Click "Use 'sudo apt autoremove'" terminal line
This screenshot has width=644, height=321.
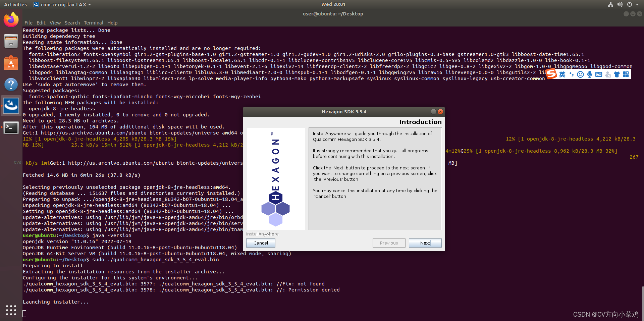(x=85, y=85)
